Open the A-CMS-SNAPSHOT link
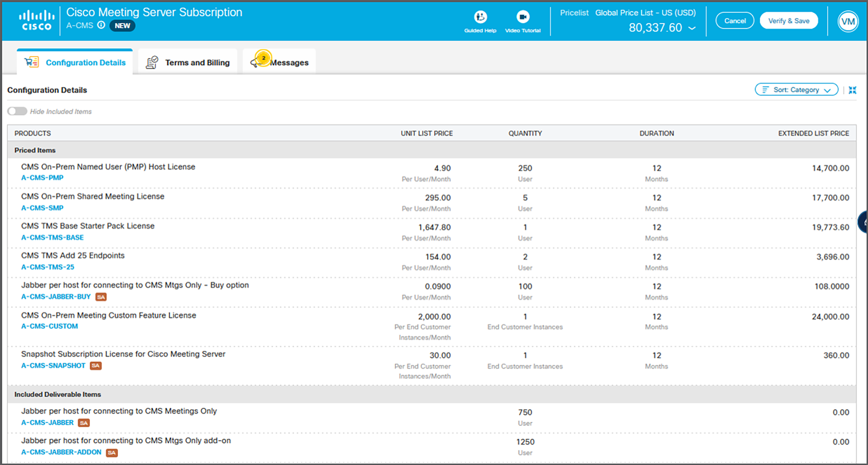This screenshot has width=868, height=465. [53, 366]
